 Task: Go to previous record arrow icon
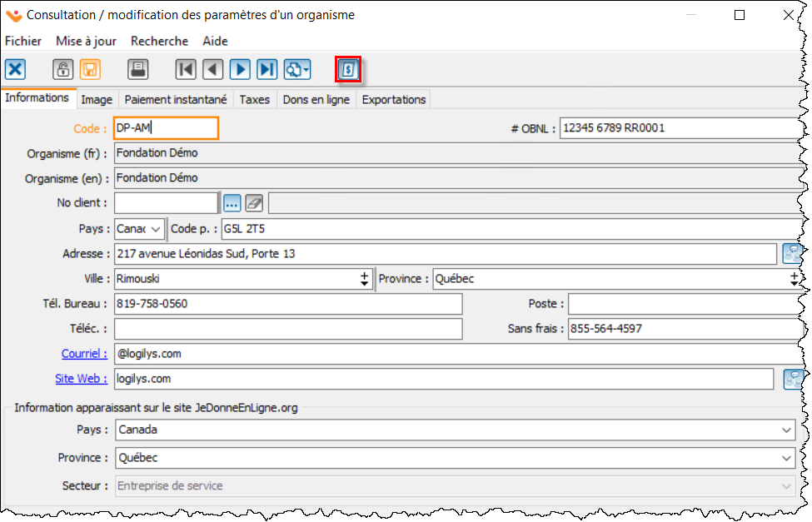(212, 70)
